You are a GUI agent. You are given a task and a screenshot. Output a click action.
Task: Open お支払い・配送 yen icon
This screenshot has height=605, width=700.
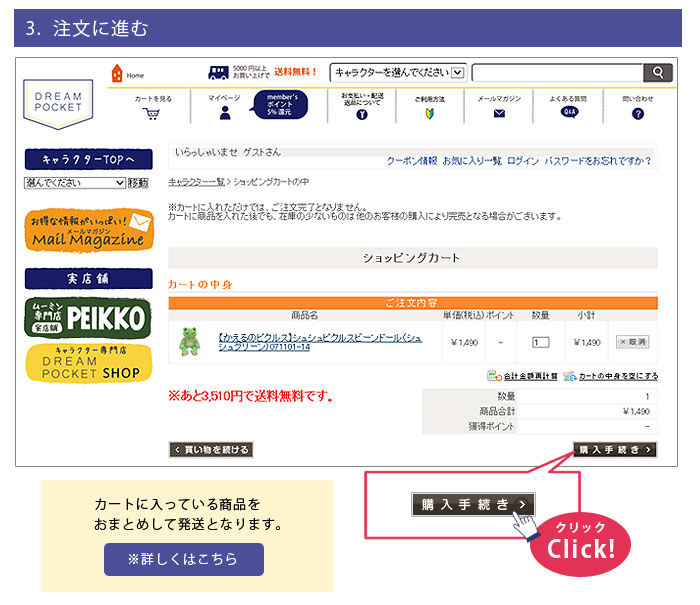coord(361,115)
